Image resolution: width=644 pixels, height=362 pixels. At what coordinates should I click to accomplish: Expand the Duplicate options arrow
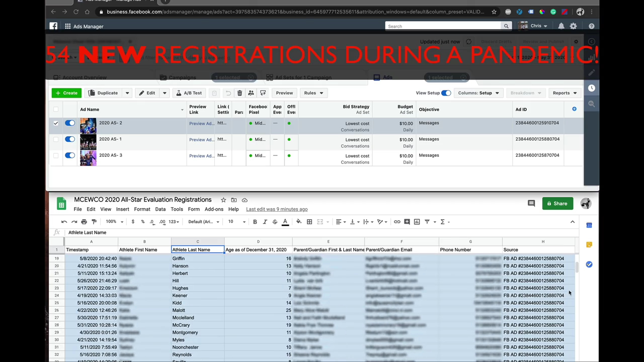coord(127,93)
